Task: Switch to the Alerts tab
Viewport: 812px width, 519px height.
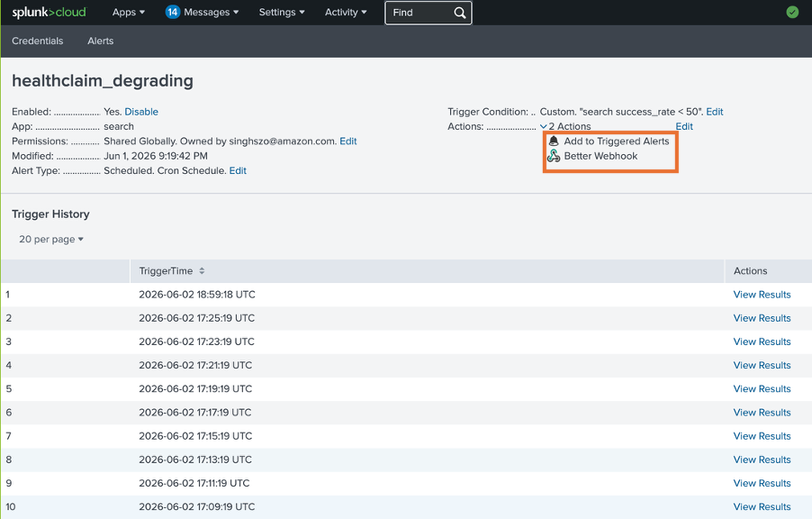Action: coord(101,41)
